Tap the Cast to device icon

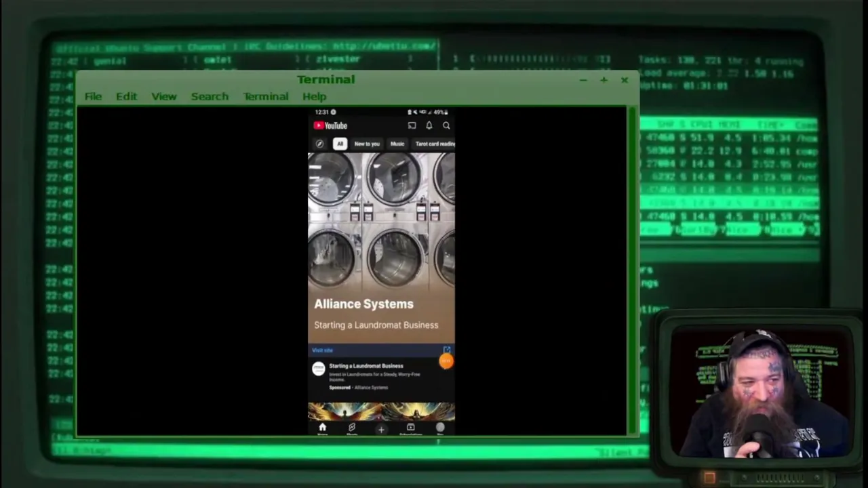(412, 125)
